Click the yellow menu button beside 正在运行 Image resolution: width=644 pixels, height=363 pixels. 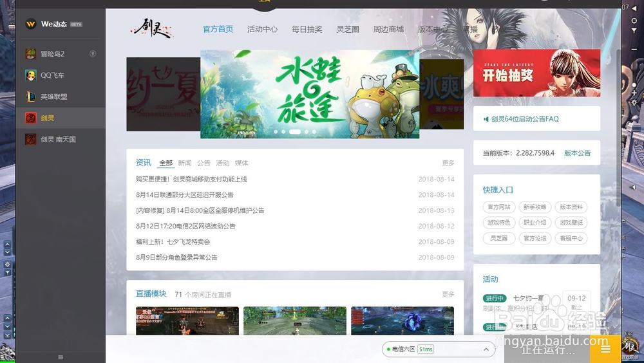tap(605, 349)
